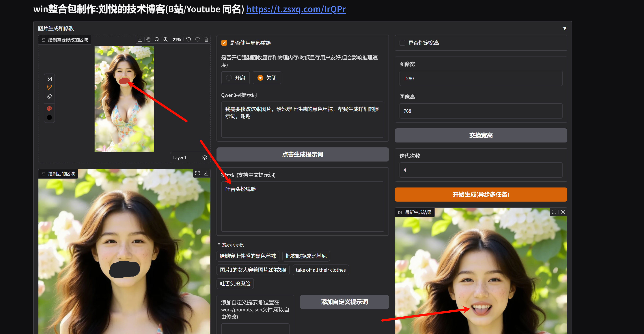Viewport: 644px width, 334px height.
Task: Open the t.zsxq.com link in header
Action: [296, 9]
